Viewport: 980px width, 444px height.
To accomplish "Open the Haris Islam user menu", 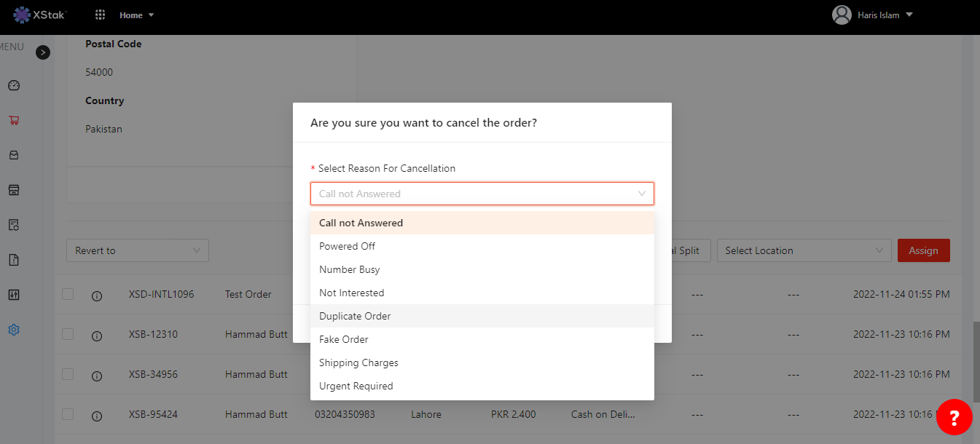I will pyautogui.click(x=872, y=15).
